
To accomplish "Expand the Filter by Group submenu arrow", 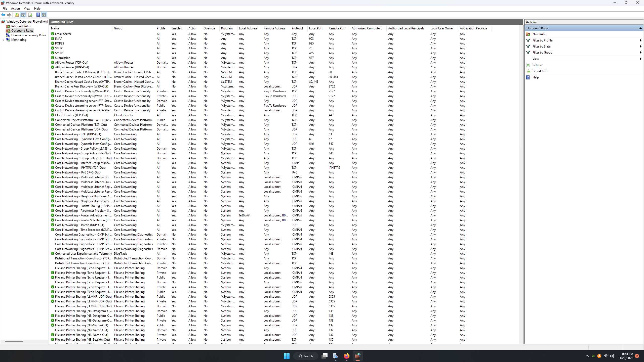I will [641, 53].
